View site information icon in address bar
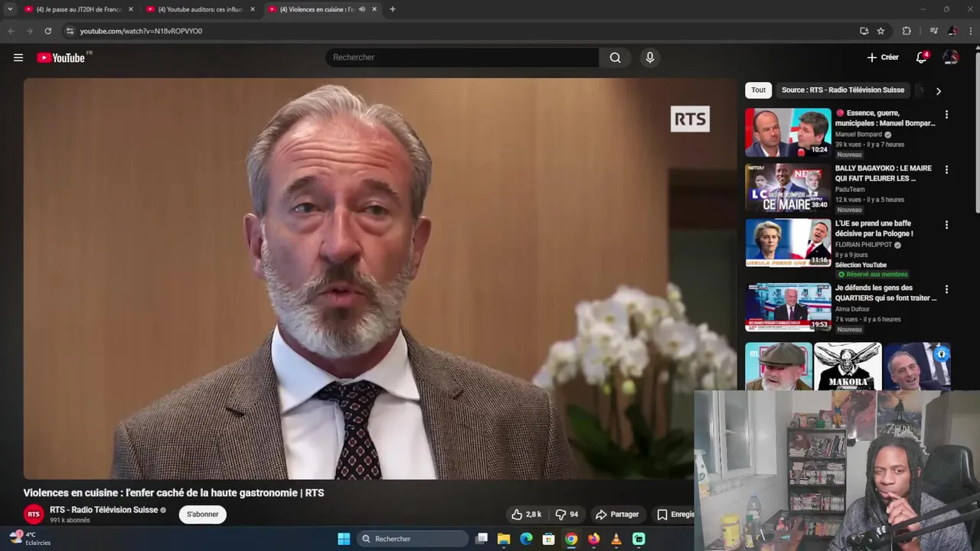The image size is (980, 551). coord(70,31)
